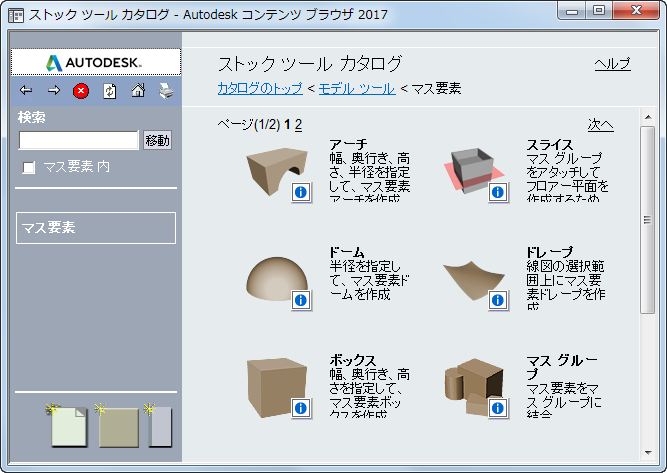
Task: Stop loading with the red X icon
Action: (x=81, y=91)
